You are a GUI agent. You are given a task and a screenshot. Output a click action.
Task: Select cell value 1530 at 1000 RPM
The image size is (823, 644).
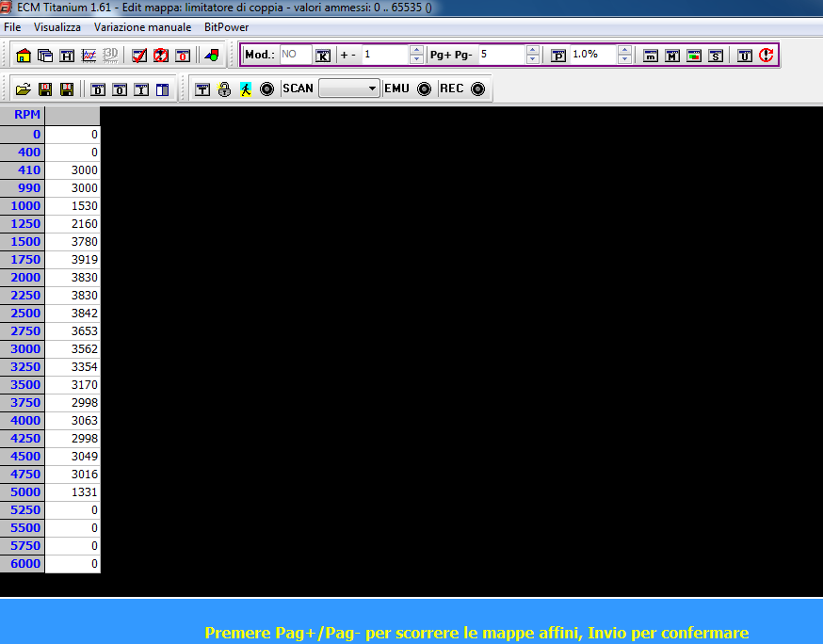click(73, 206)
